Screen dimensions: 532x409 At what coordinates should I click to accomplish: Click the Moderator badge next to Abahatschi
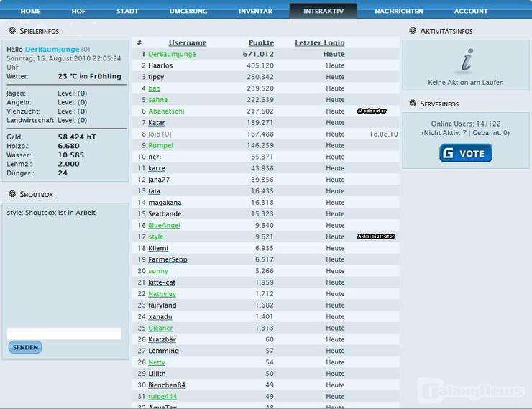pos(372,111)
